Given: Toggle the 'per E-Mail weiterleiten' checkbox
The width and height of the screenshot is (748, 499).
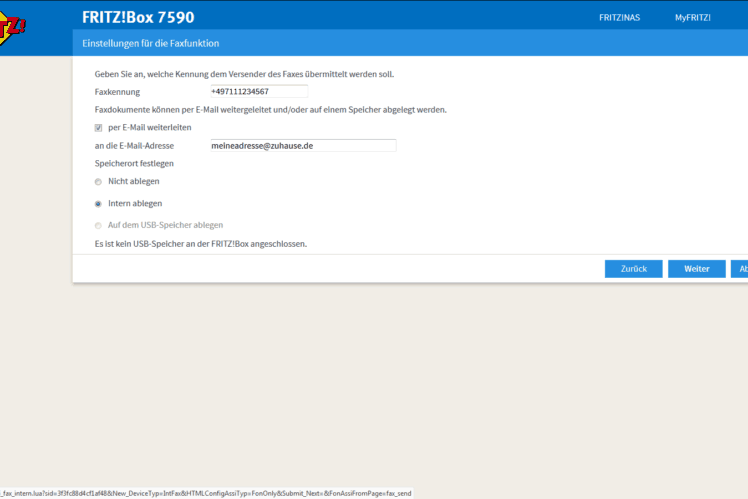Looking at the screenshot, I should click(98, 128).
